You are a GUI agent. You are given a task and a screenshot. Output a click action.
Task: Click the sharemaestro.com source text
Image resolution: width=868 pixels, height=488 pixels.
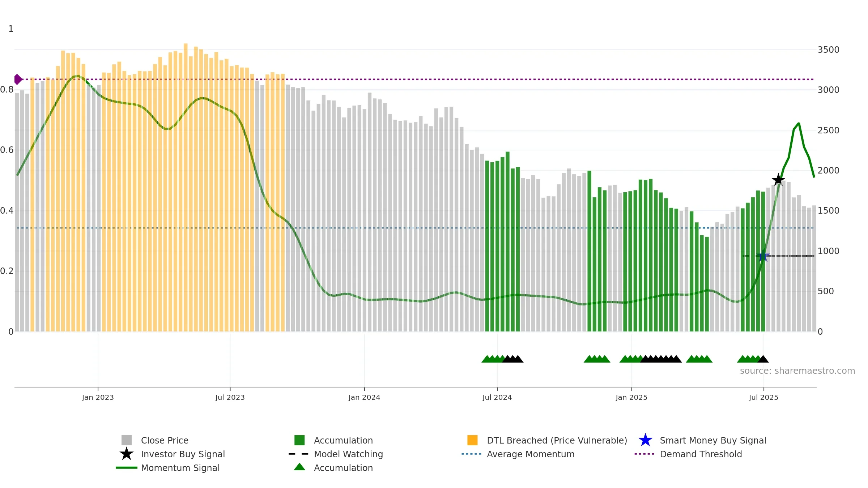pos(797,371)
